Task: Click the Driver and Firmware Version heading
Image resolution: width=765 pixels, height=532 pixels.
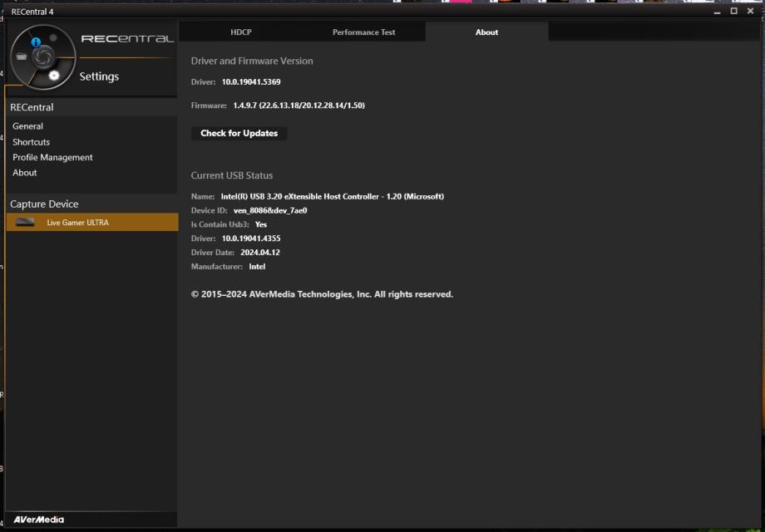Action: tap(252, 61)
